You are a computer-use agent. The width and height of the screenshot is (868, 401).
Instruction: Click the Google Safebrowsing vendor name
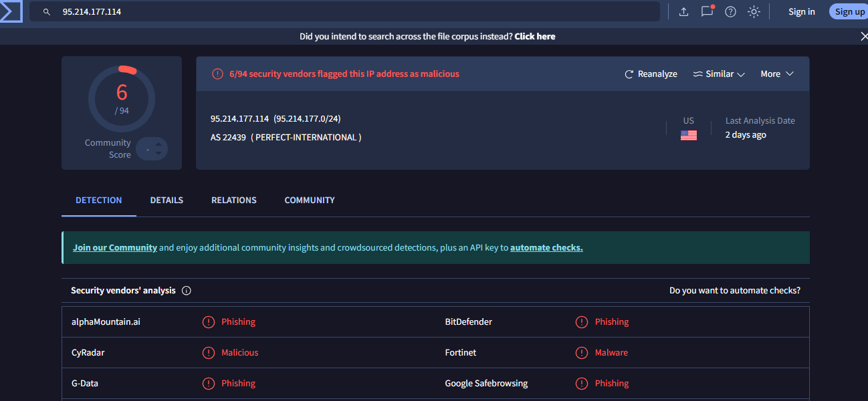click(x=486, y=384)
